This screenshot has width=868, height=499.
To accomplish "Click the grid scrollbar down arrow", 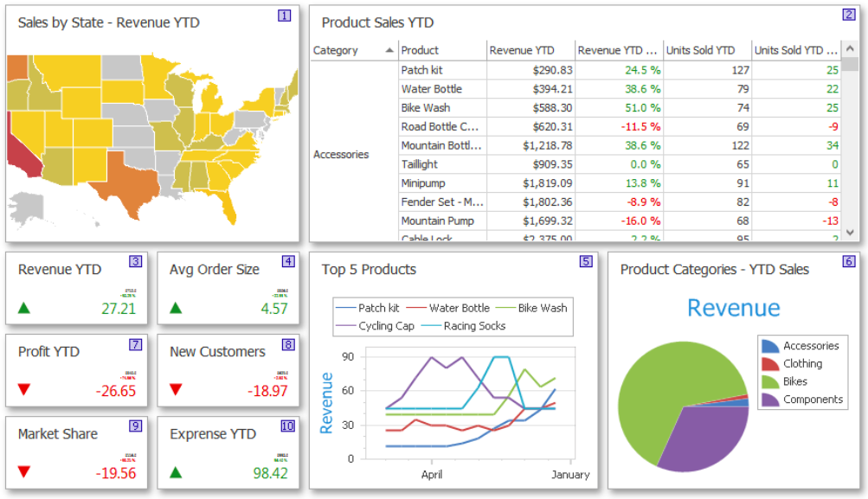I will [x=851, y=233].
